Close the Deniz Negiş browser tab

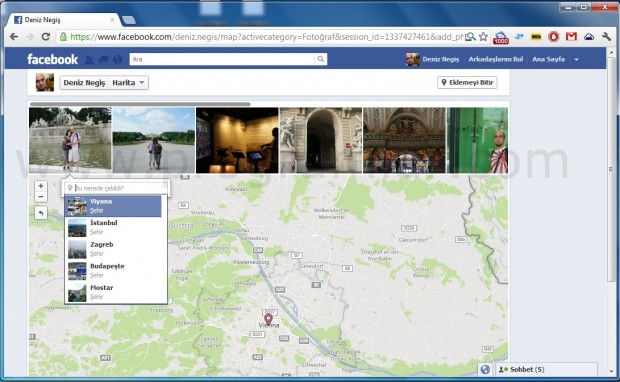coord(112,19)
